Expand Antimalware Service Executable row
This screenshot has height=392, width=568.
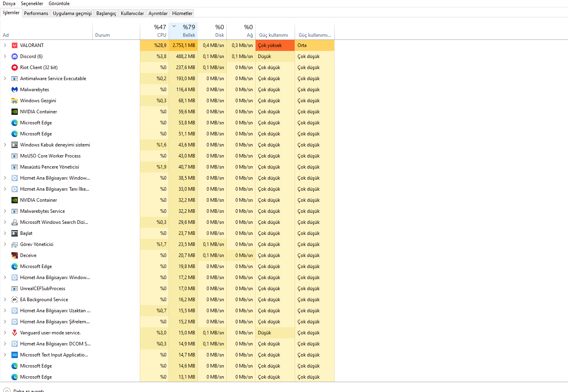coord(5,79)
